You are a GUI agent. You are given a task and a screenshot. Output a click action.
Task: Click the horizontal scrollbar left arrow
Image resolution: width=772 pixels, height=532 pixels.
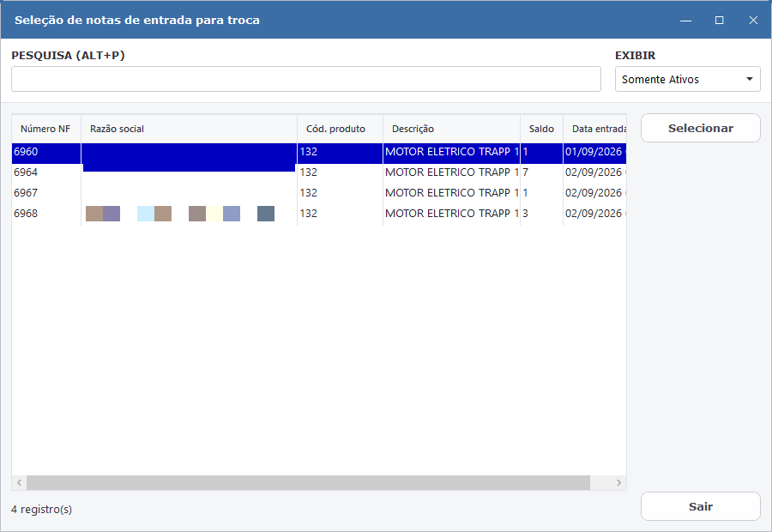click(19, 483)
